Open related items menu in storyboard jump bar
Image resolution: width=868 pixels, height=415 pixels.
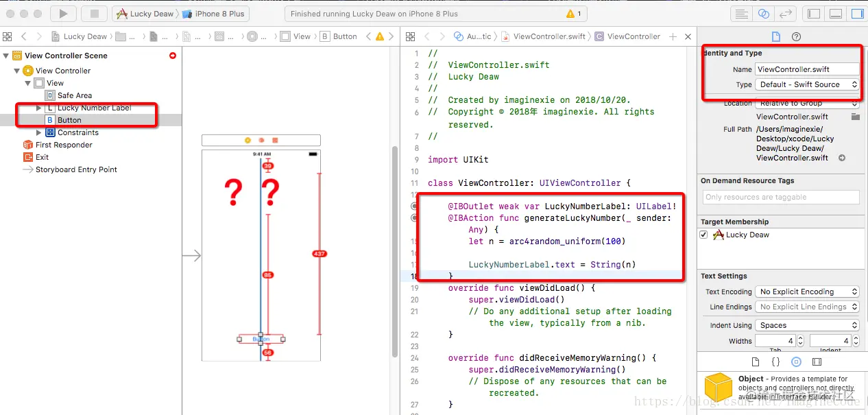point(7,36)
